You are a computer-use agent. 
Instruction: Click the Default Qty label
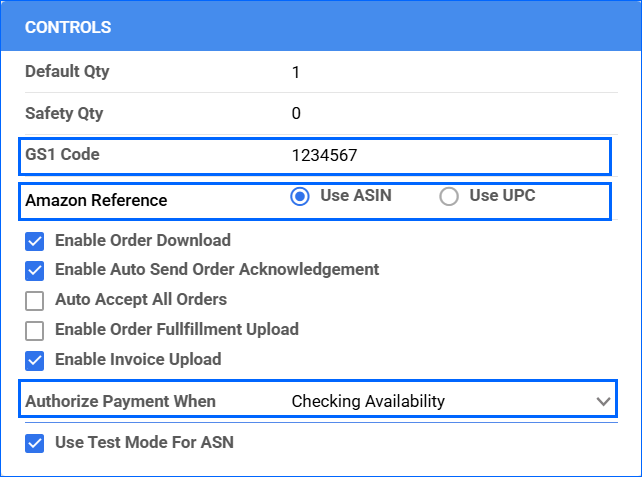click(x=67, y=72)
